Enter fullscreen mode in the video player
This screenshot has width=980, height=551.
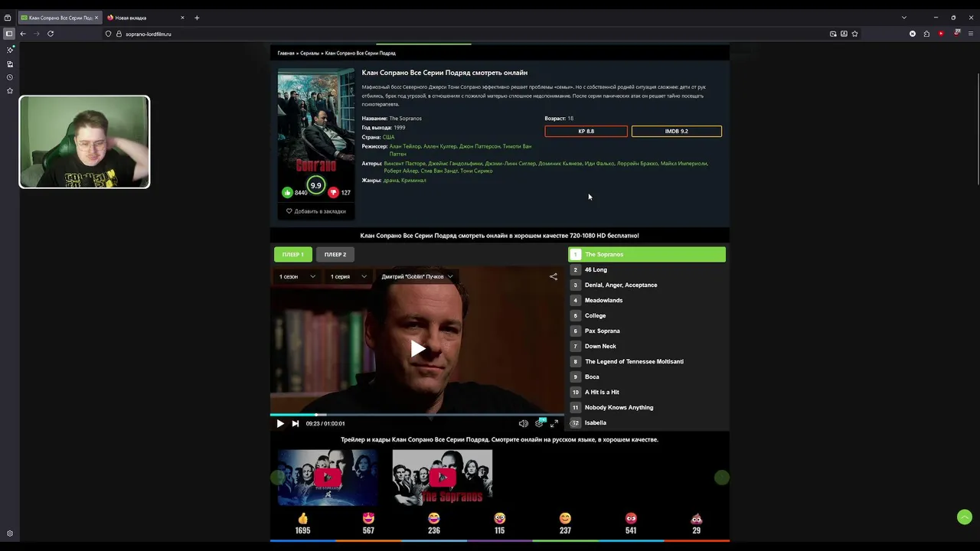(554, 423)
